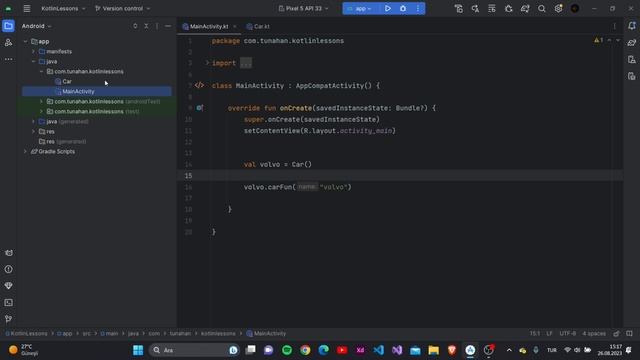Open Logcat tool window icon

(x=9, y=253)
